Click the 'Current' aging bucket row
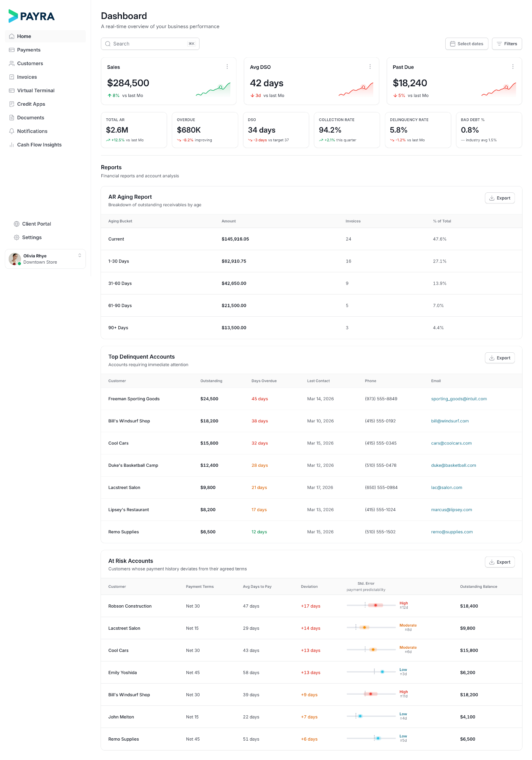 click(312, 239)
